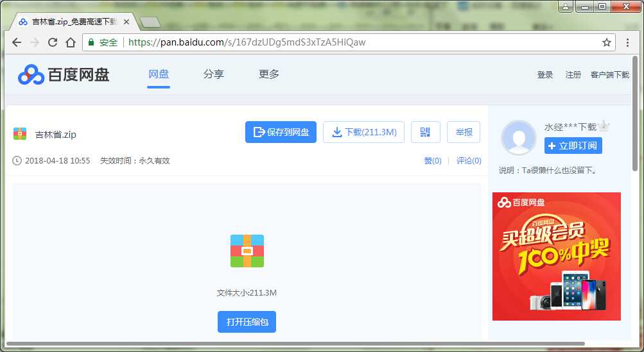Click the clock icon near share date

tap(17, 161)
